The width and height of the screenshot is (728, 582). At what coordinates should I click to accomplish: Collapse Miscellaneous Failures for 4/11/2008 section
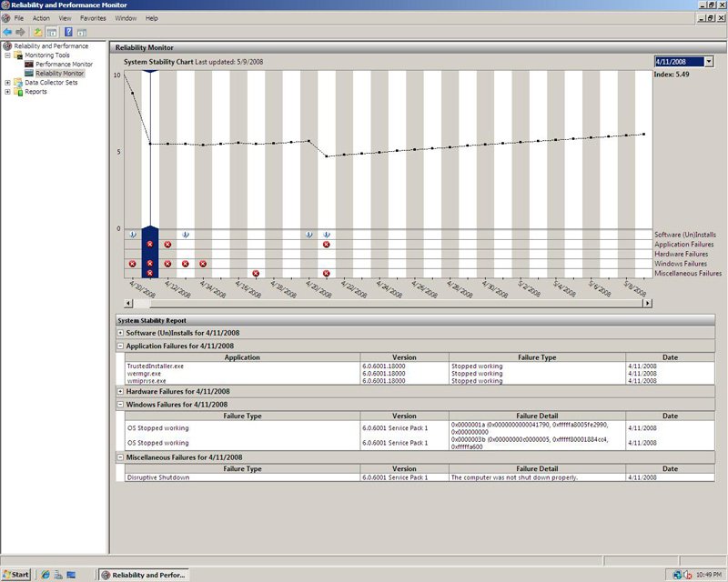[120, 457]
